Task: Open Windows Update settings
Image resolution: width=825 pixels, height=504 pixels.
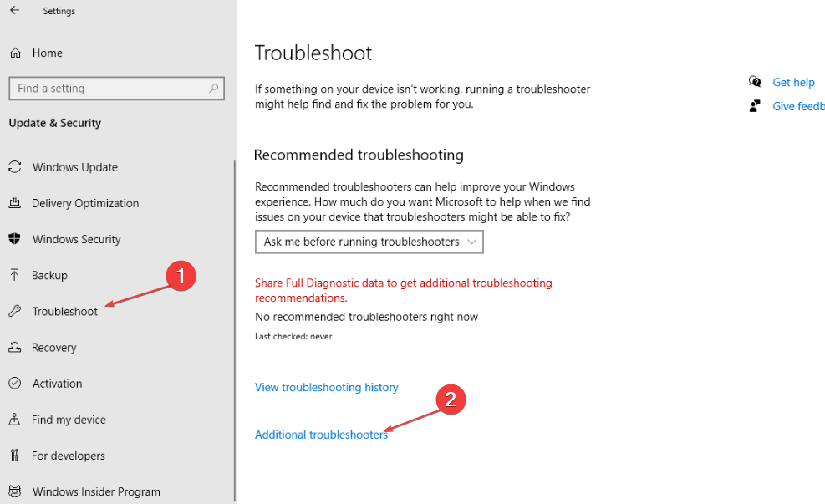Action: 75,167
